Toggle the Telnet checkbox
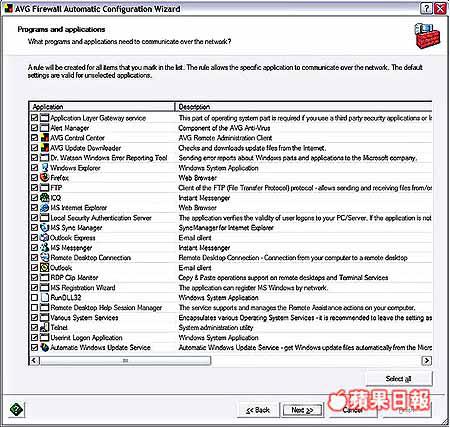 pyautogui.click(x=34, y=327)
